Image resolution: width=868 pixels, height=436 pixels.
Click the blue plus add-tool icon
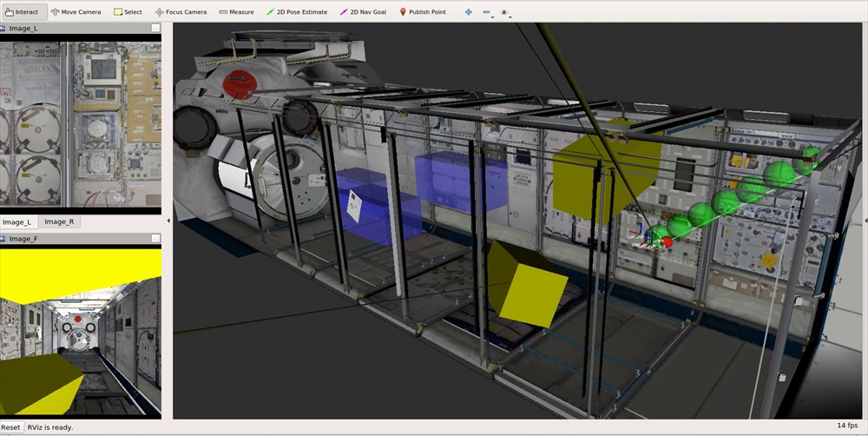[469, 12]
